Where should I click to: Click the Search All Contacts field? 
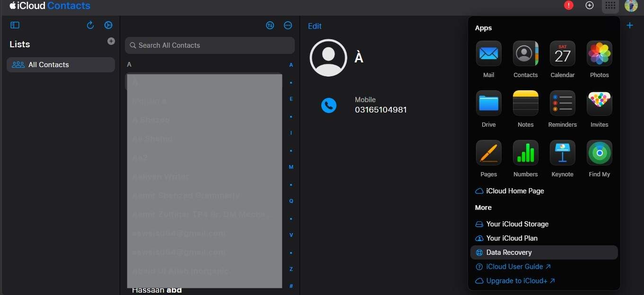click(210, 45)
